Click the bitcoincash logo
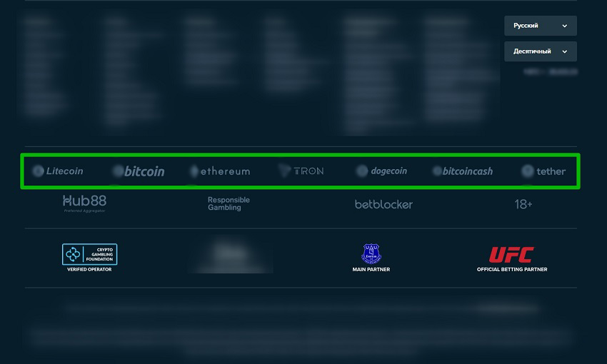This screenshot has width=607, height=364. pos(463,171)
